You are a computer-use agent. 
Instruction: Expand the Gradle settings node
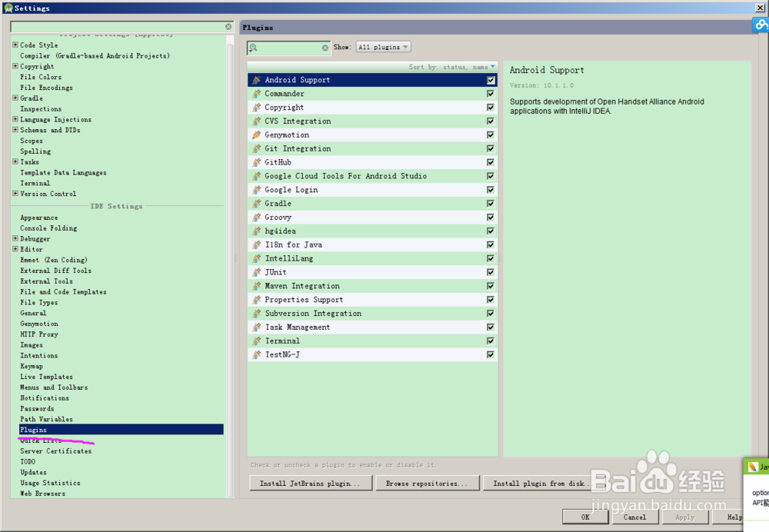tap(15, 98)
